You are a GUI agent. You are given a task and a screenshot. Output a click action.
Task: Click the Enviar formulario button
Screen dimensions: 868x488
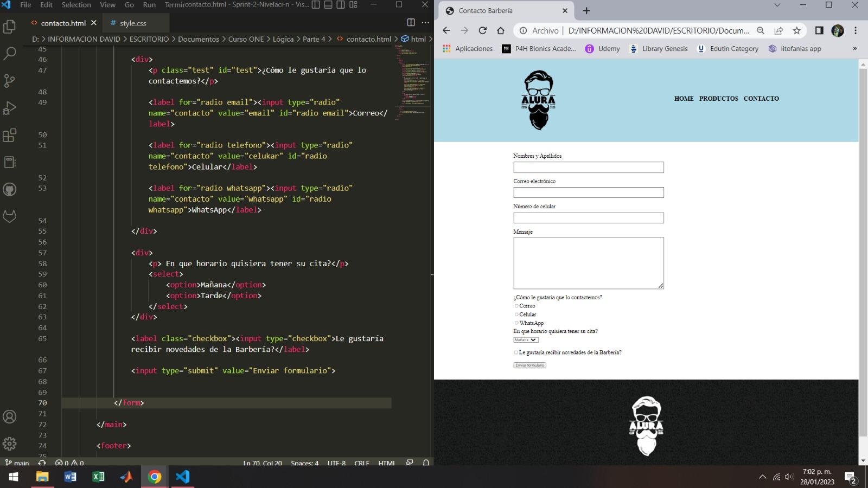(x=529, y=365)
